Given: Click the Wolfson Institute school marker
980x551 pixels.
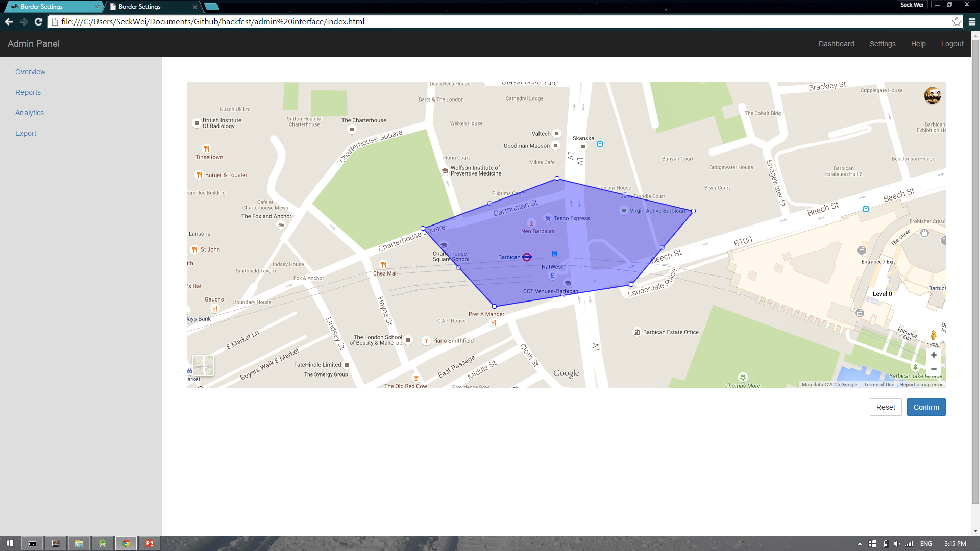Looking at the screenshot, I should tap(445, 171).
